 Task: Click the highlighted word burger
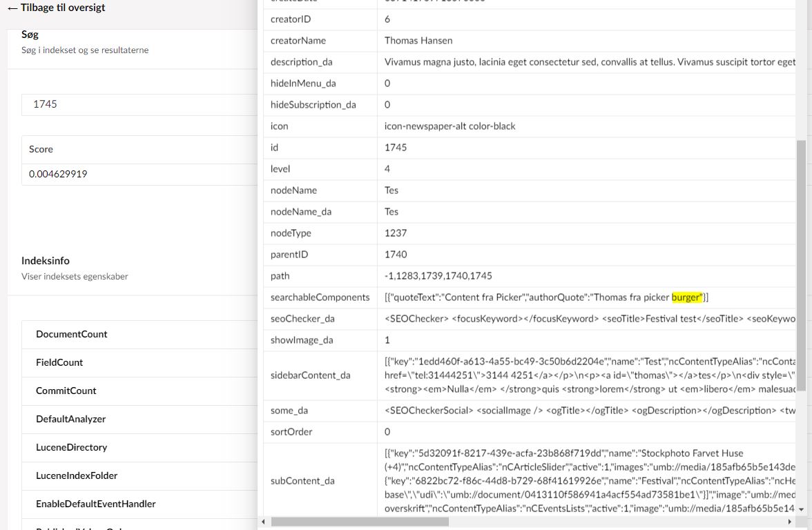tap(686, 297)
